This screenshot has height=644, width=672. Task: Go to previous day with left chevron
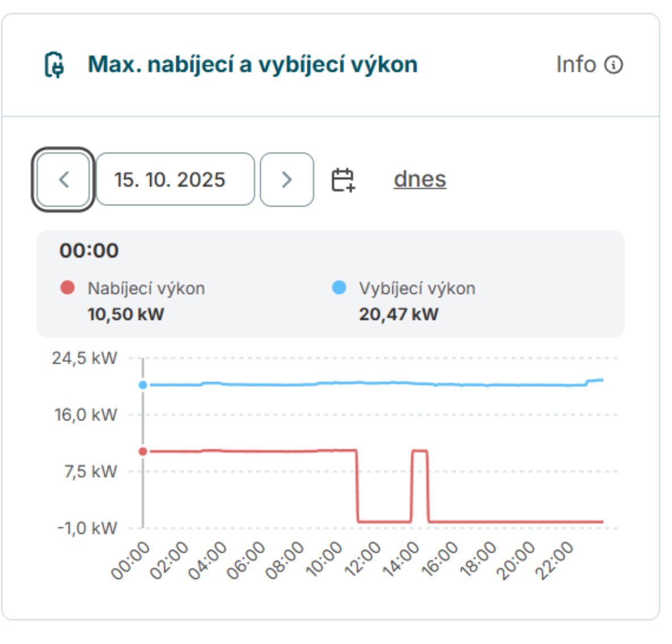click(x=64, y=179)
